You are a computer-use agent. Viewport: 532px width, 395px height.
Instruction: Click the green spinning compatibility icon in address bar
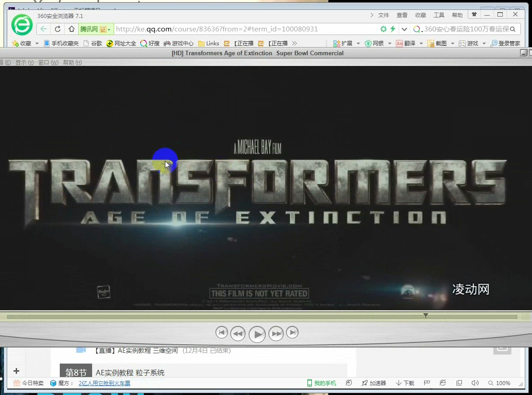[x=383, y=29]
